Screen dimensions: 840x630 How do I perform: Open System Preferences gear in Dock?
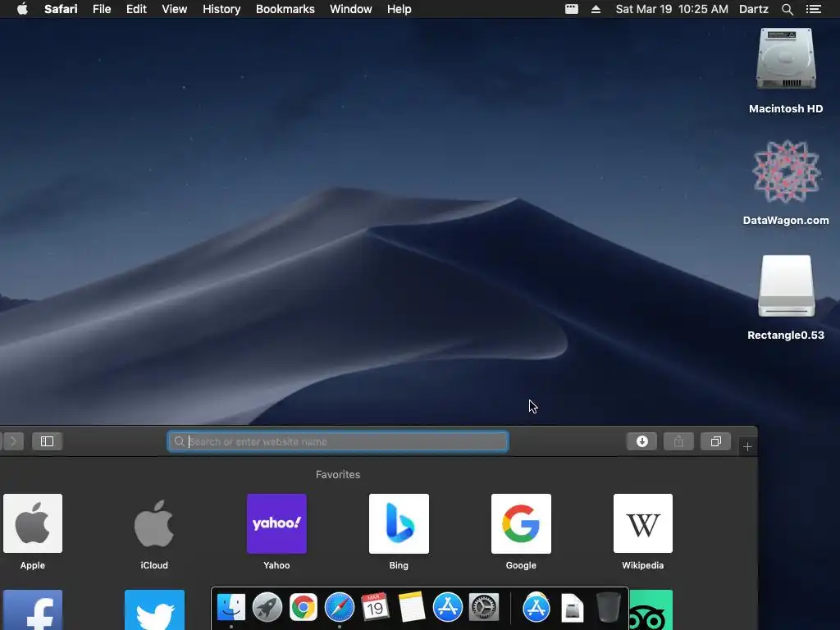484,607
